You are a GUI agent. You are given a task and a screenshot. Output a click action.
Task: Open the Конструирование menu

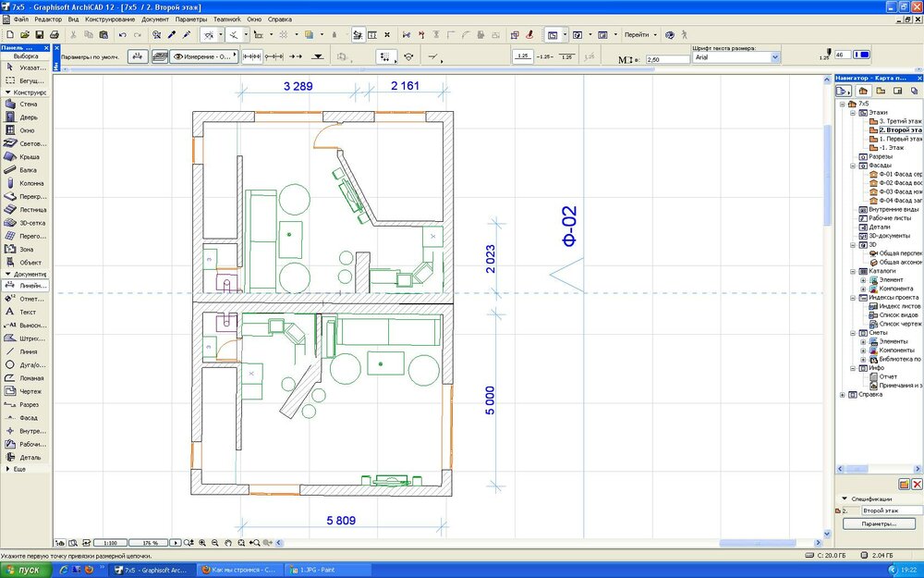tap(109, 18)
